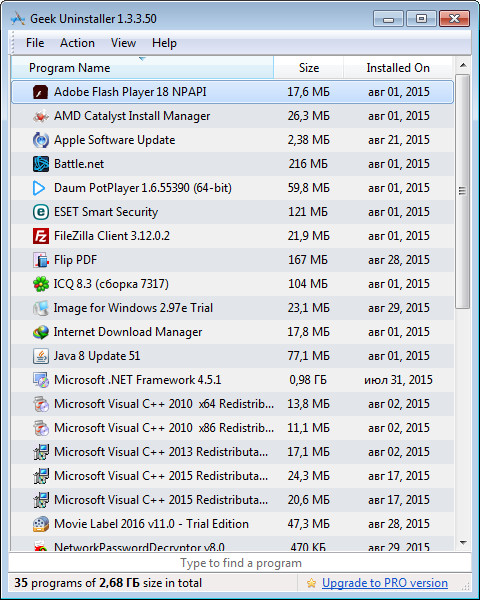Select Daum PotPlayer 1.6.55390 (64-bit)
This screenshot has height=600, width=480.
pos(232,188)
